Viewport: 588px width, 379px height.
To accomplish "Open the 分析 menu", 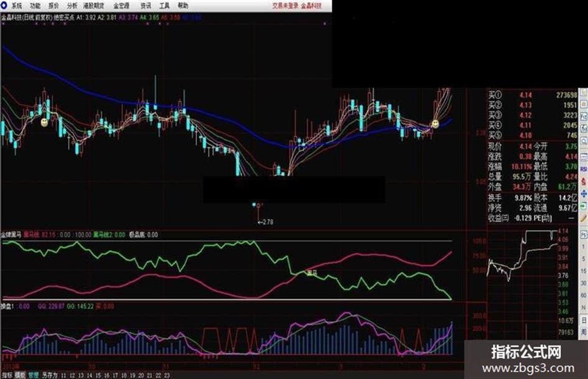I will (x=72, y=6).
